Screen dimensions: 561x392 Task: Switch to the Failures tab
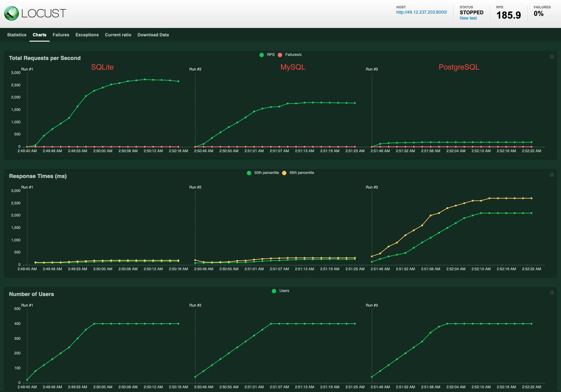tap(61, 35)
